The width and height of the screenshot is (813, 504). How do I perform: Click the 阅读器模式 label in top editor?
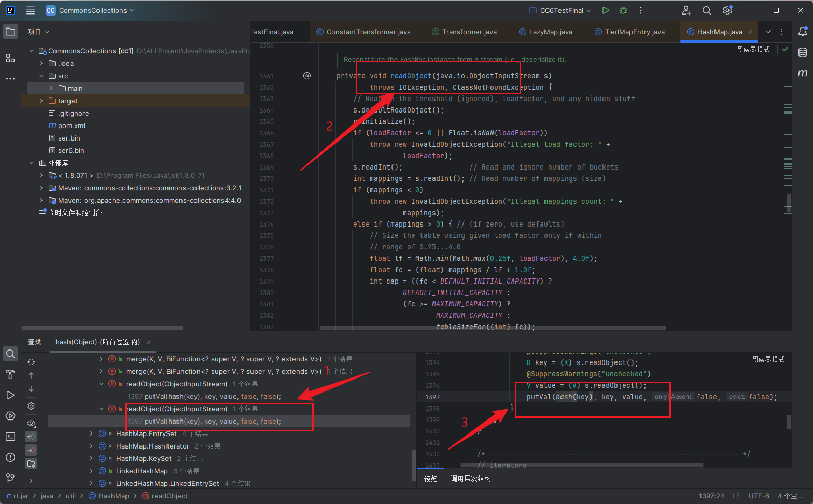[753, 49]
